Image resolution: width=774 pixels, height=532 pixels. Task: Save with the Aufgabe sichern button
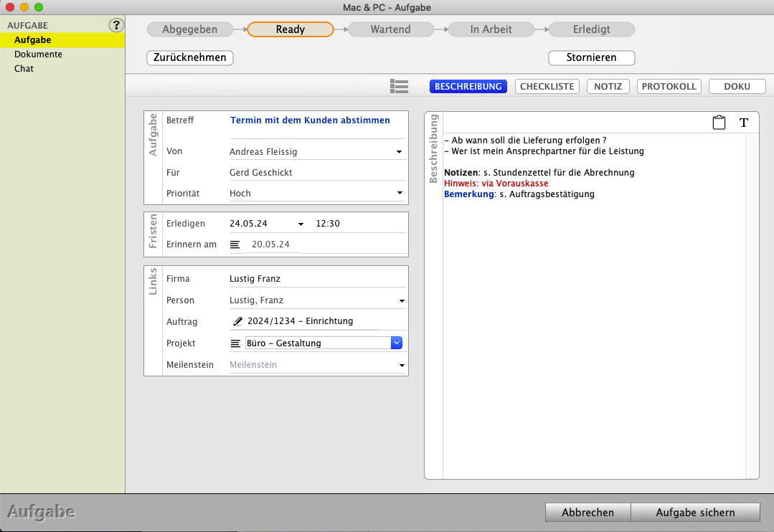point(694,512)
